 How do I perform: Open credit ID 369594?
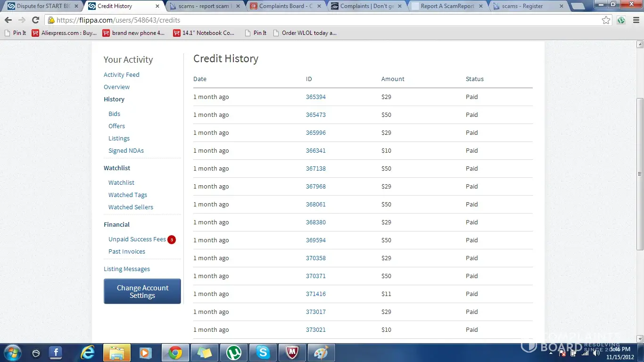coord(316,240)
